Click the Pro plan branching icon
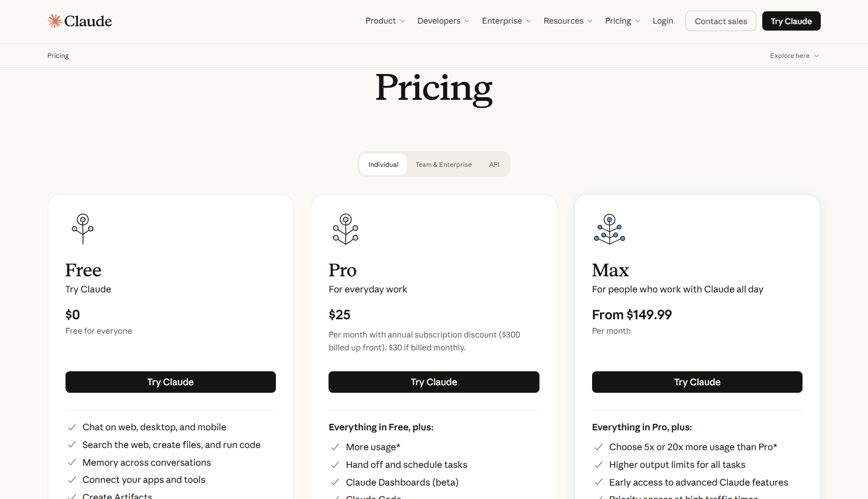 tap(346, 229)
